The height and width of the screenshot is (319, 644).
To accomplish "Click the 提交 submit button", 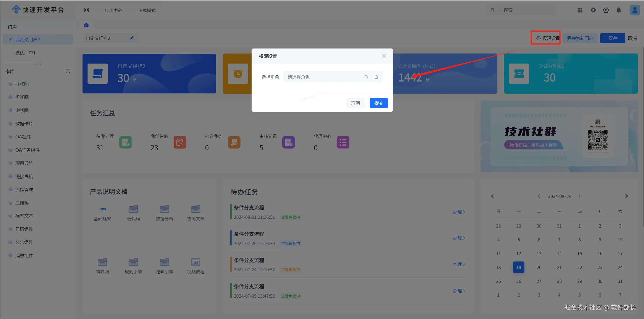I will pyautogui.click(x=378, y=103).
